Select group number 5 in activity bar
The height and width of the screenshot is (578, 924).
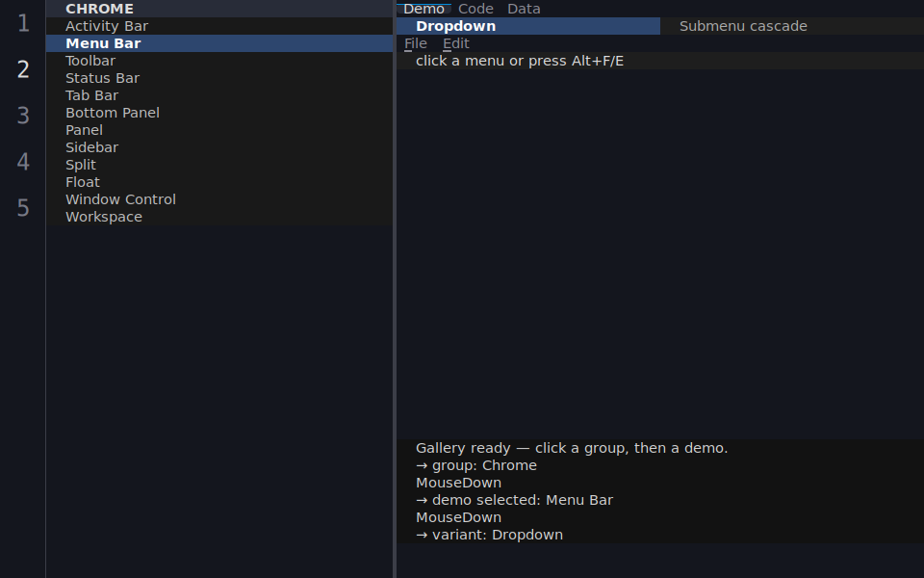click(x=23, y=208)
